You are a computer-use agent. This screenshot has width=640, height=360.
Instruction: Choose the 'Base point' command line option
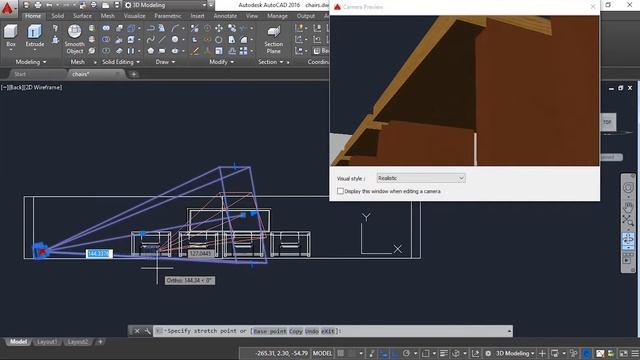click(x=269, y=331)
